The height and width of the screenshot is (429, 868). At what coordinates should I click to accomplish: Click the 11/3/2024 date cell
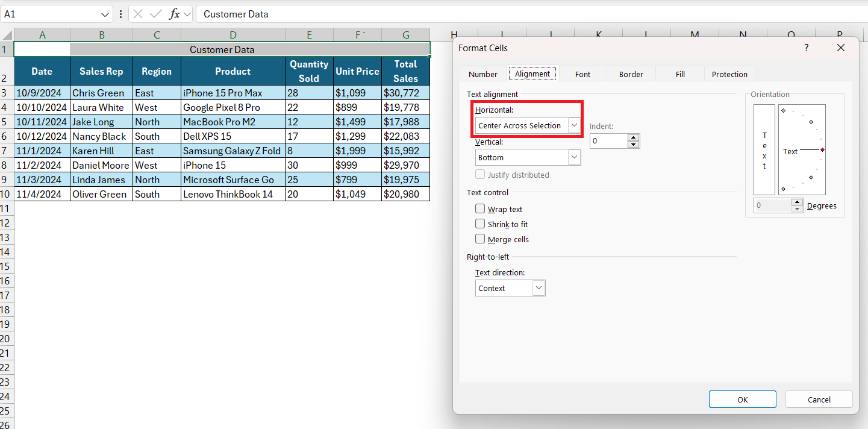click(42, 180)
